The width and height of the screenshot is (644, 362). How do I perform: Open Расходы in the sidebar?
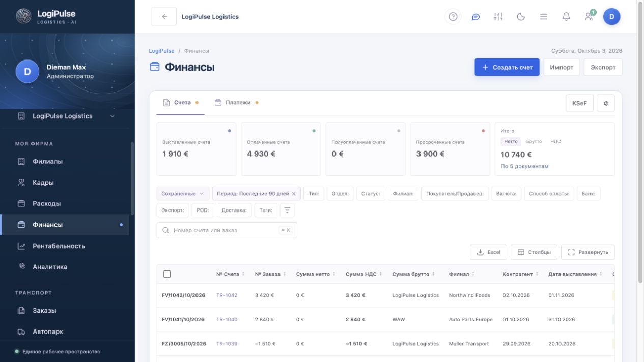click(65, 203)
